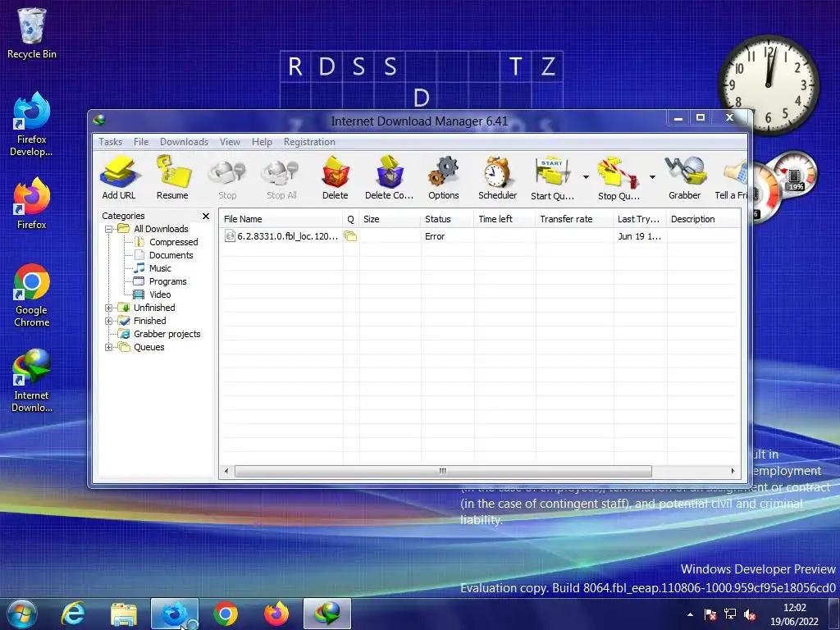Open File Explorer from taskbar
Image resolution: width=840 pixels, height=630 pixels.
tap(124, 614)
